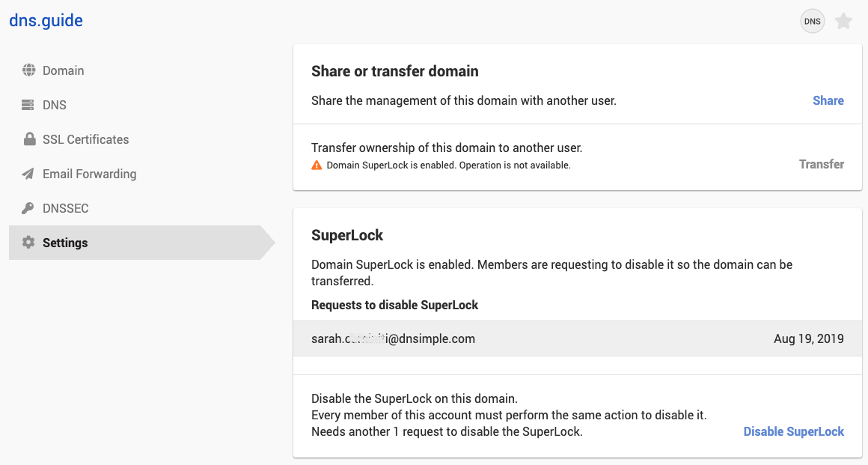Click the orange SuperLock warning triangle
The height and width of the screenshot is (465, 868).
tap(317, 165)
